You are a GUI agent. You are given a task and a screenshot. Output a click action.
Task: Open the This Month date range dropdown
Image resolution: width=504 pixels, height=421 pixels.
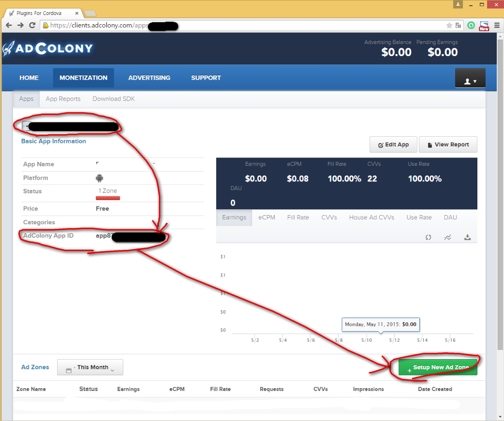(90, 367)
